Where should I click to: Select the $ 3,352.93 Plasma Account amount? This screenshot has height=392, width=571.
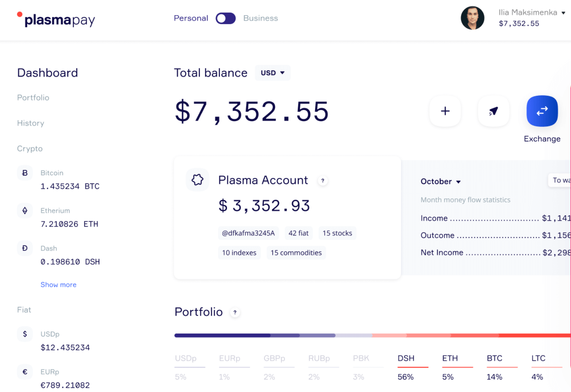pyautogui.click(x=264, y=206)
